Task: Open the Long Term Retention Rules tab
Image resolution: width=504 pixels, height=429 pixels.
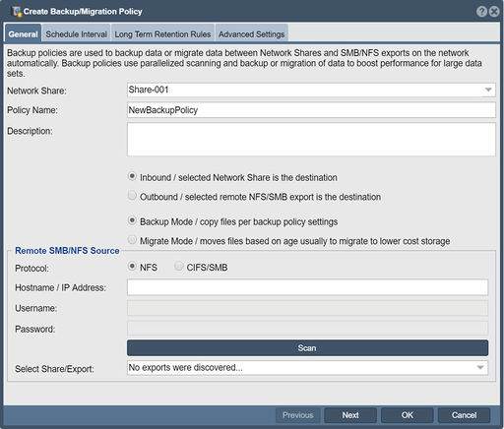Action: [162, 34]
